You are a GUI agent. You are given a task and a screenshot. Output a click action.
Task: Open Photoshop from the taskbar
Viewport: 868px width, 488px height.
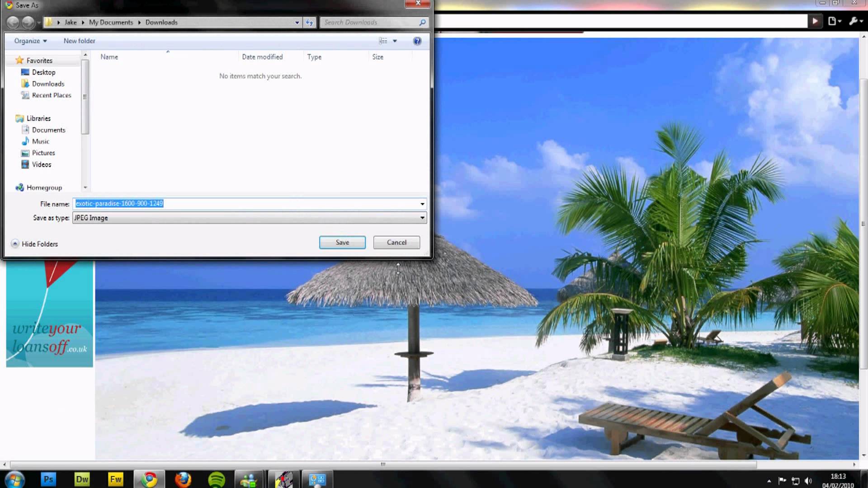tap(48, 479)
